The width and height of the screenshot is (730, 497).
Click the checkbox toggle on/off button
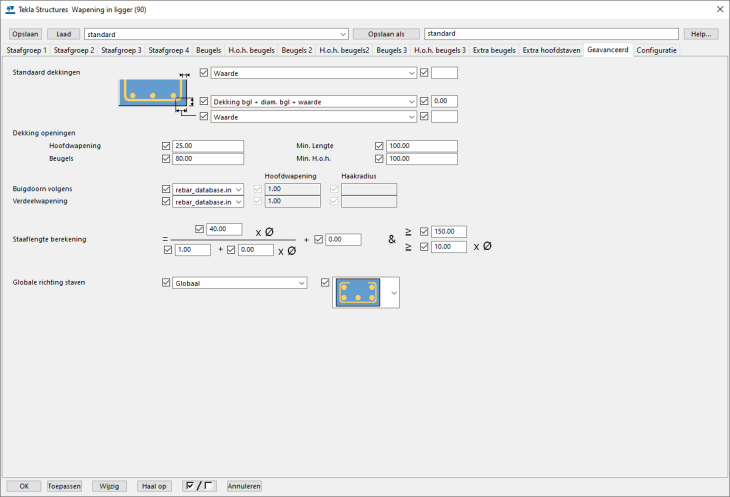coord(200,486)
